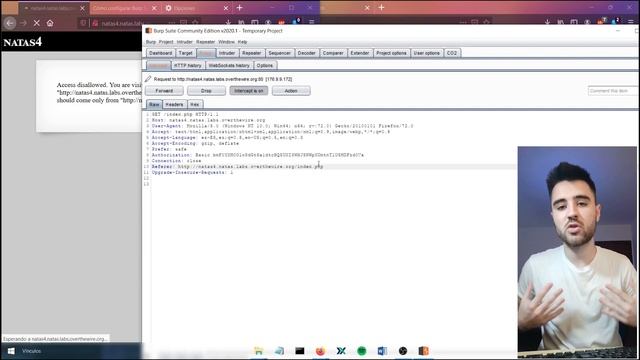Click the Firefox back arrow button

coord(10,23)
